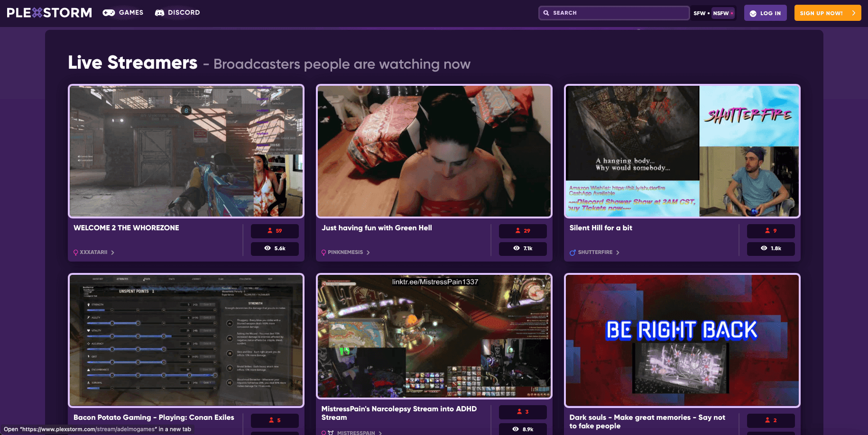
Task: Expand the chevron next to PINKNEMESIS
Action: [368, 253]
